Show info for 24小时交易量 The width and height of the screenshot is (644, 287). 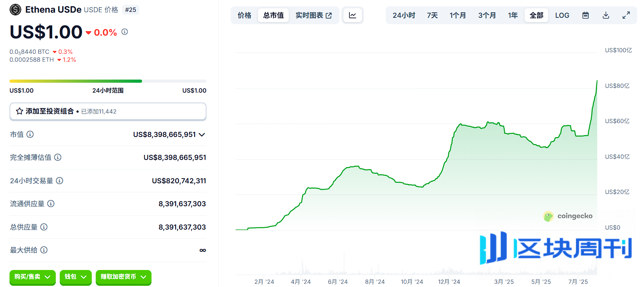pos(59,181)
